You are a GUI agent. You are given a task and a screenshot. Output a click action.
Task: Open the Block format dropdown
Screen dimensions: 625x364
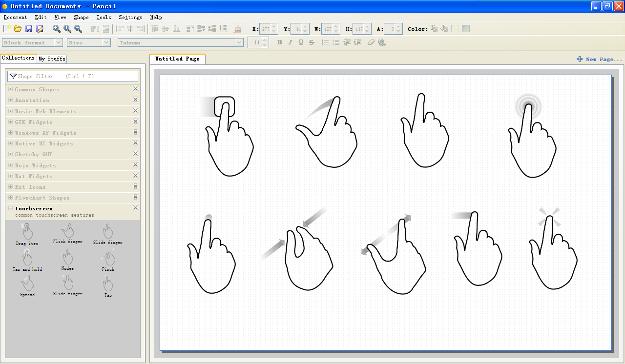(x=32, y=42)
